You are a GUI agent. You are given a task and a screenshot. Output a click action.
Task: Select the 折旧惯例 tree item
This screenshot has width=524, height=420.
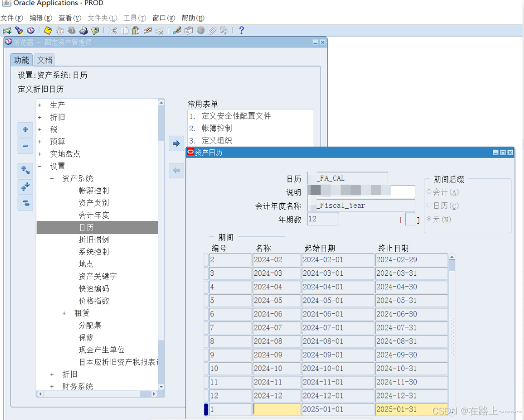[x=94, y=240]
